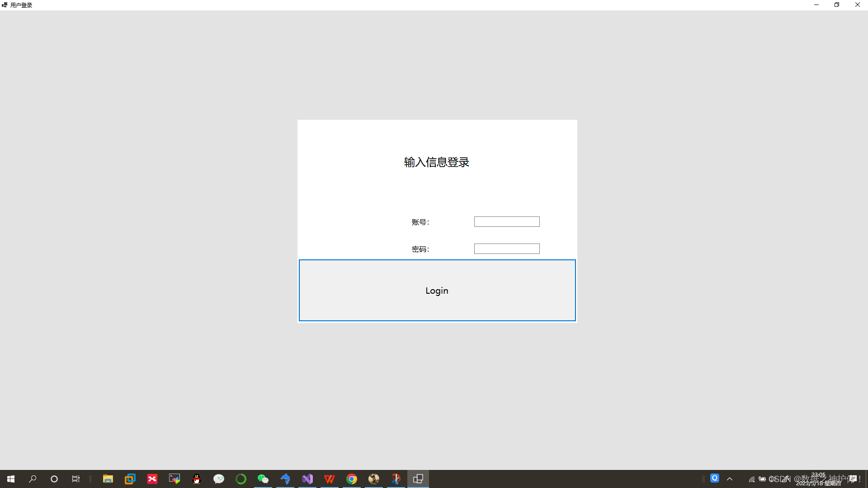Click the blue Q tray icon

click(715, 478)
